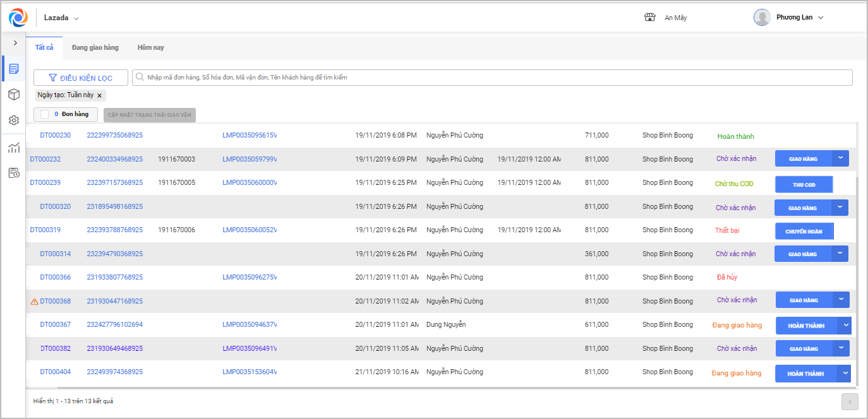Open dropdown arrow next to DT000232 Giao hàng
The height and width of the screenshot is (419, 868).
[840, 158]
